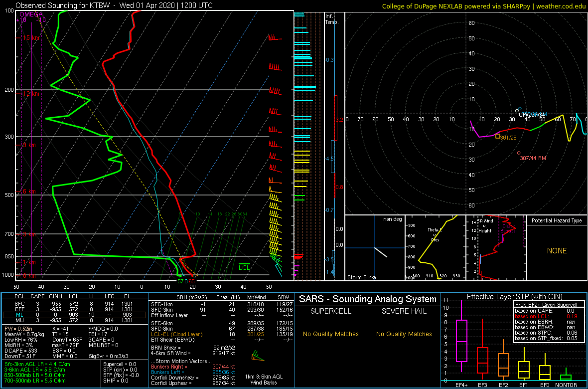Screen dimensions: 588x389
Task: Click the 'NONE' potential hazard type
Action: pos(557,251)
